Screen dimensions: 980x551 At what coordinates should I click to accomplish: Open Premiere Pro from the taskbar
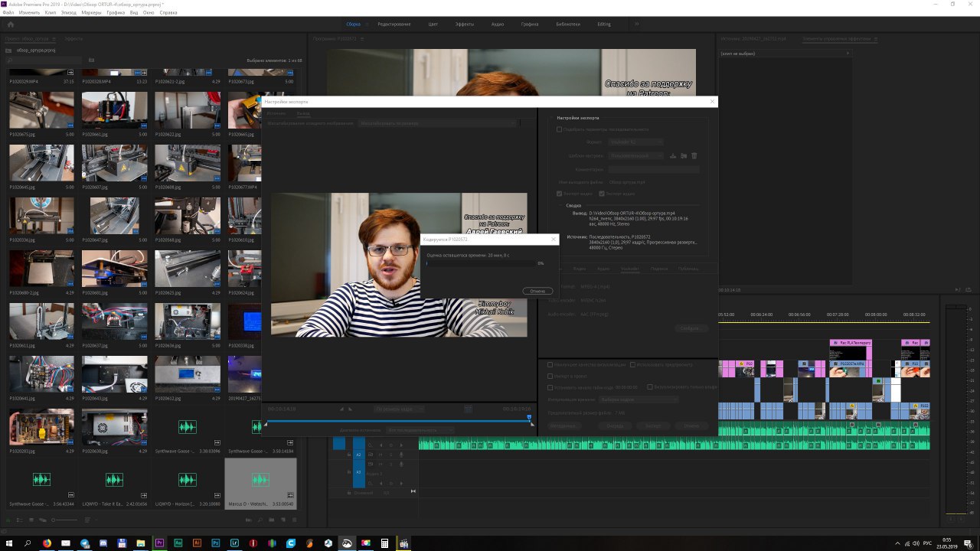[x=159, y=543]
